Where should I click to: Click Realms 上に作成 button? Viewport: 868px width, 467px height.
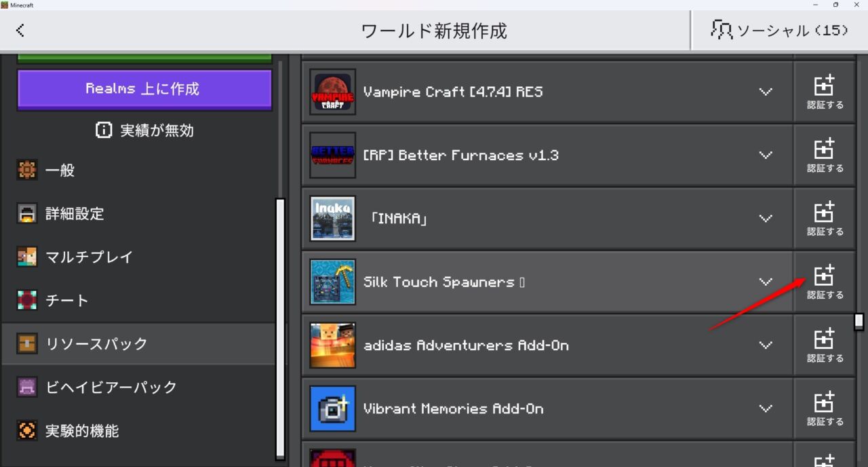click(x=144, y=89)
